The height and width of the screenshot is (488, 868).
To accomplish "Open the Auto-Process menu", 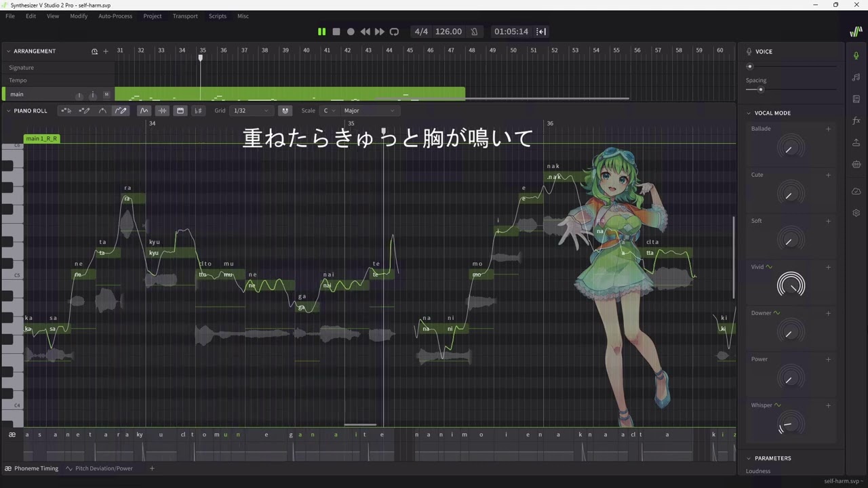I will (115, 16).
